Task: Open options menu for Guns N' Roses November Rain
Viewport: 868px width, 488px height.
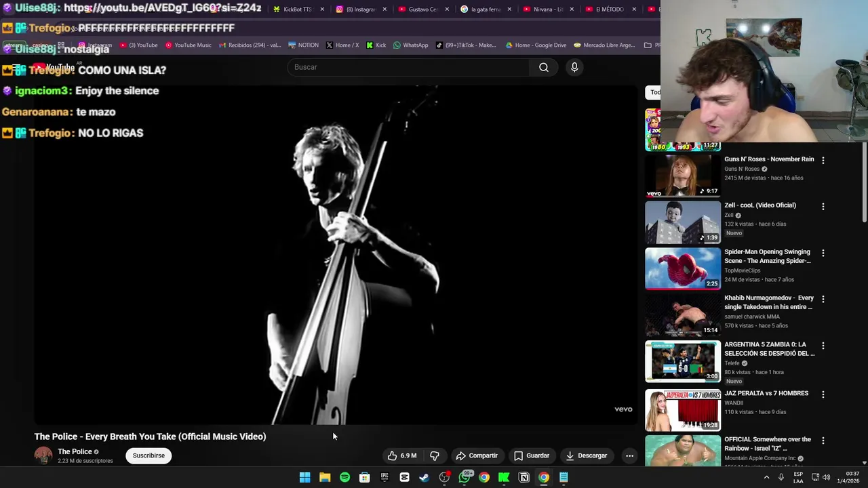Action: pyautogui.click(x=823, y=161)
